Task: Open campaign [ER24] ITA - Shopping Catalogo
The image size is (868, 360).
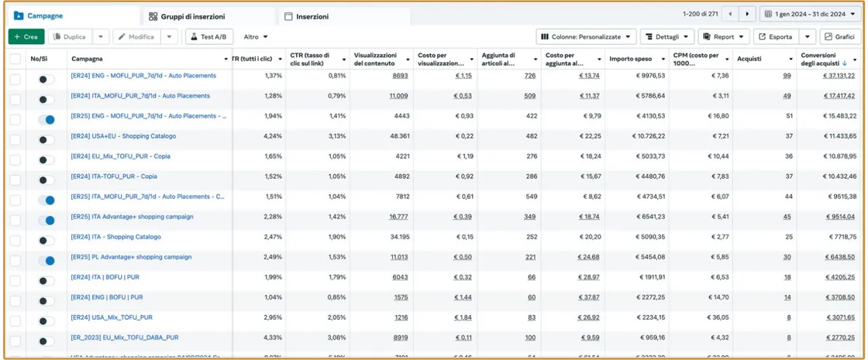Action: [x=115, y=237]
